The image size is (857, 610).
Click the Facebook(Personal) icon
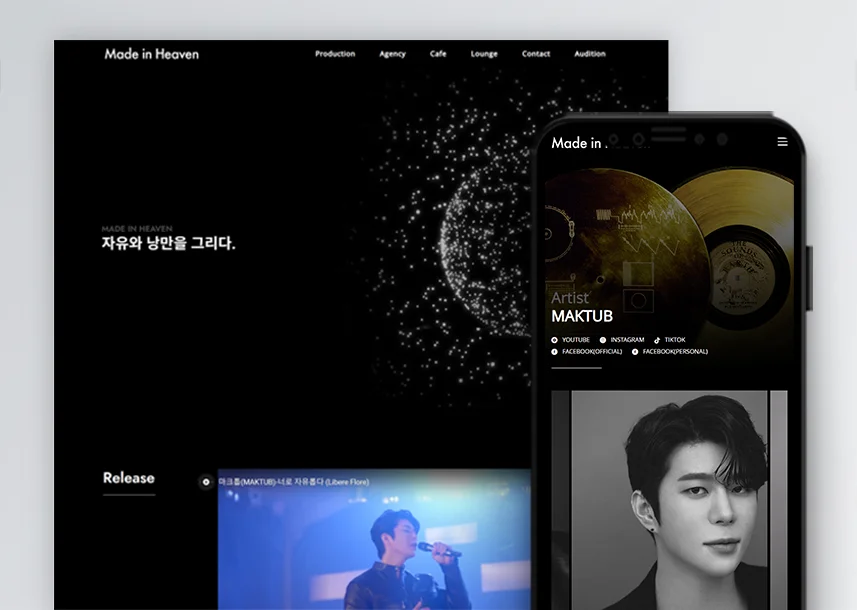635,351
